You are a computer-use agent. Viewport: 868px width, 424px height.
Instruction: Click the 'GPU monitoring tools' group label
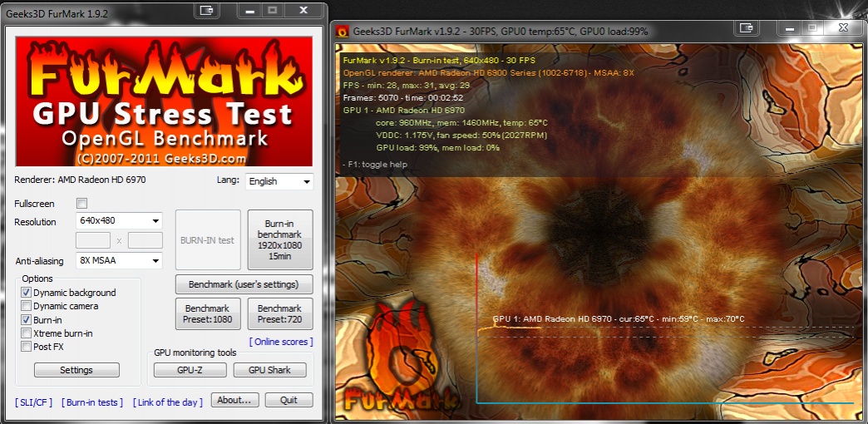pyautogui.click(x=195, y=353)
